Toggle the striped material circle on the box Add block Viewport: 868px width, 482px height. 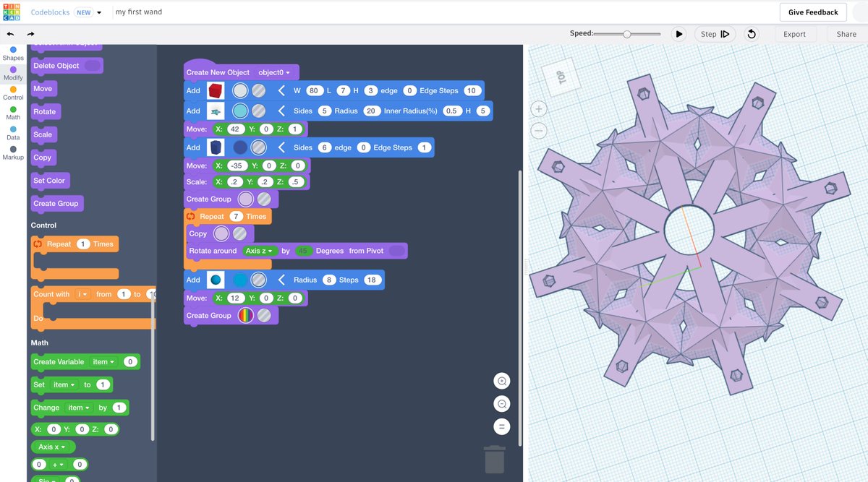260,90
